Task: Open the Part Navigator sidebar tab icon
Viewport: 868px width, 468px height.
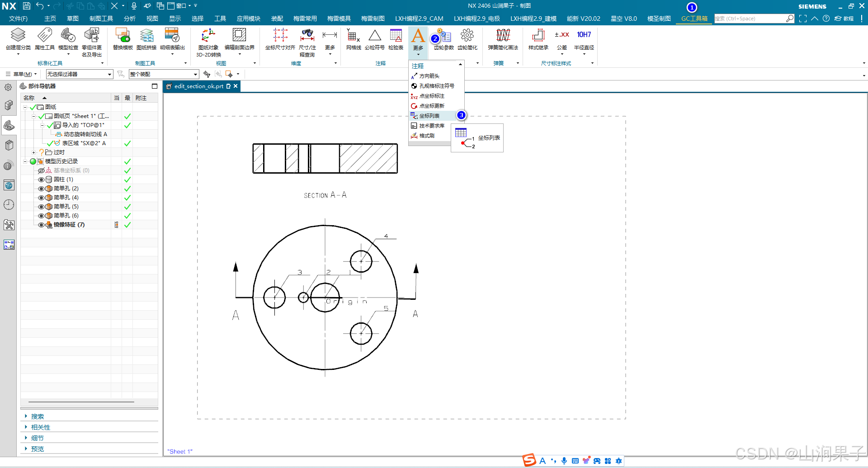Action: tap(9, 126)
